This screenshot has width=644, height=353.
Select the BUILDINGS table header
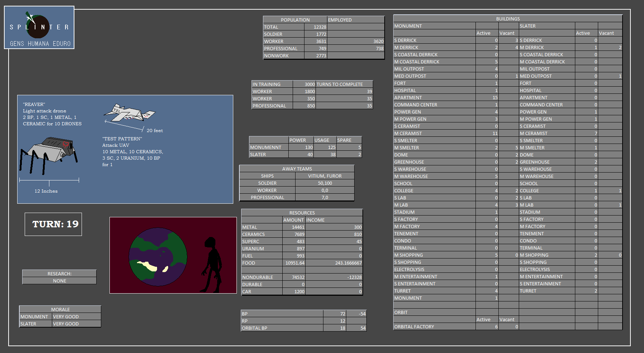click(x=508, y=19)
